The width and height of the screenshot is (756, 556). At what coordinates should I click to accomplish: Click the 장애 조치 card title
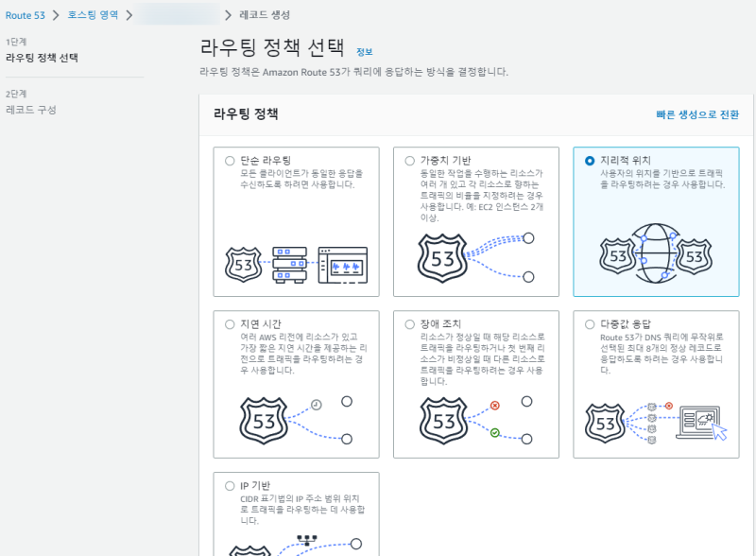tap(440, 323)
